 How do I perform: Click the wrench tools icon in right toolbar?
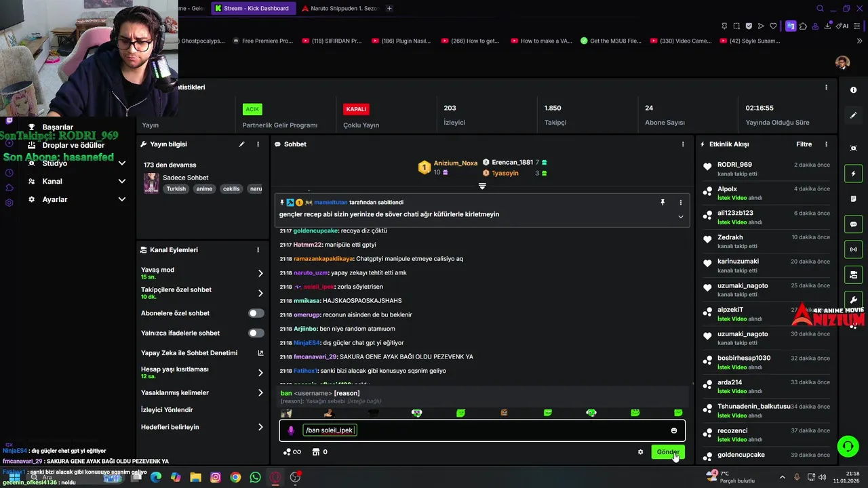[853, 300]
